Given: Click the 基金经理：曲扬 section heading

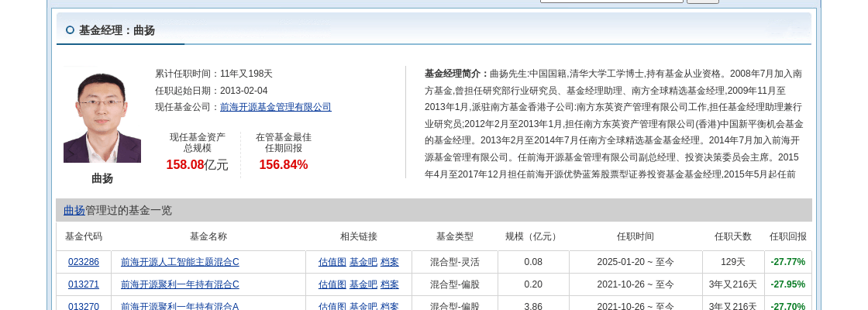Looking at the screenshot, I should click(x=117, y=30).
